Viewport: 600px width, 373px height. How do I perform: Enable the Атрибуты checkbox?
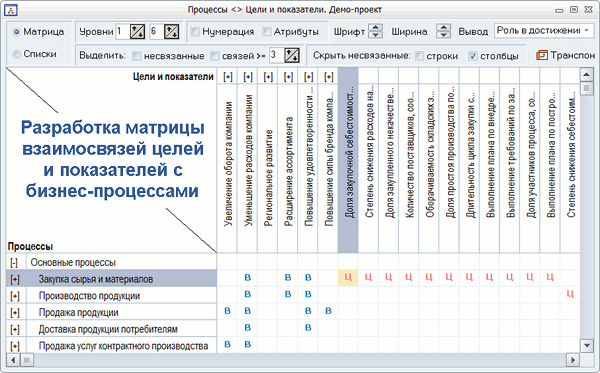267,32
